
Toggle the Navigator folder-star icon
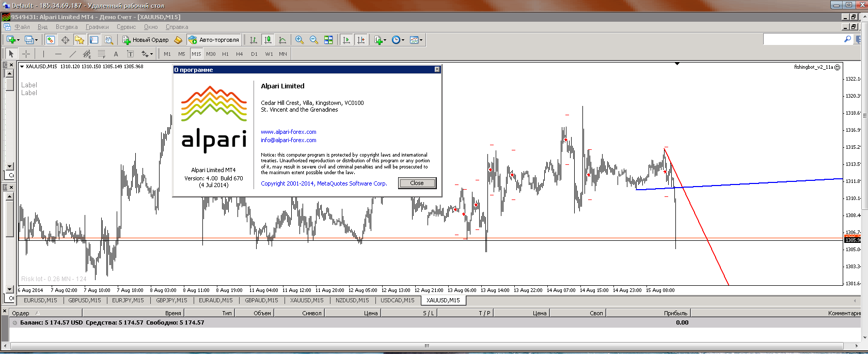point(79,40)
